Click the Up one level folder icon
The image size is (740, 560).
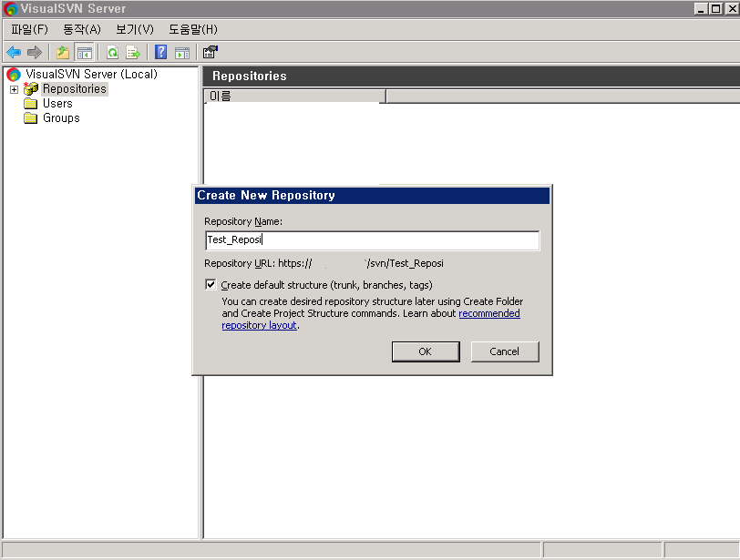[x=63, y=52]
